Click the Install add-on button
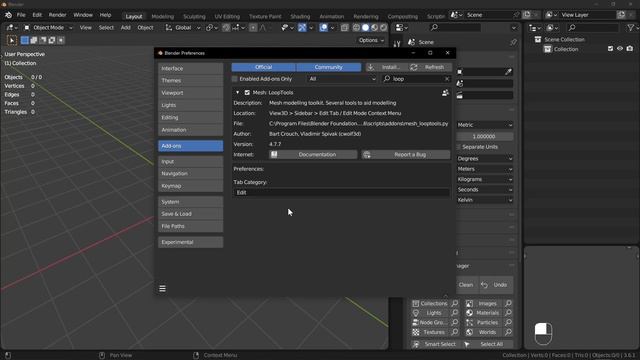The width and height of the screenshot is (640, 360). (386, 67)
